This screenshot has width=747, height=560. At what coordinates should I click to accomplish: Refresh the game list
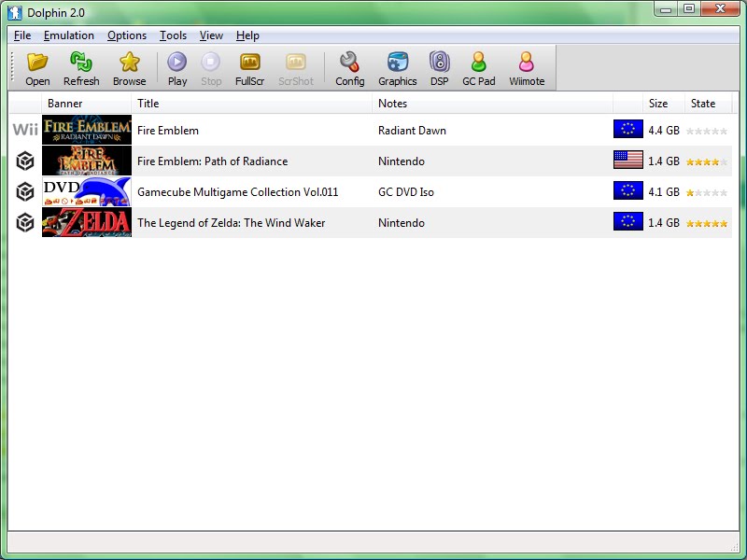[81, 68]
